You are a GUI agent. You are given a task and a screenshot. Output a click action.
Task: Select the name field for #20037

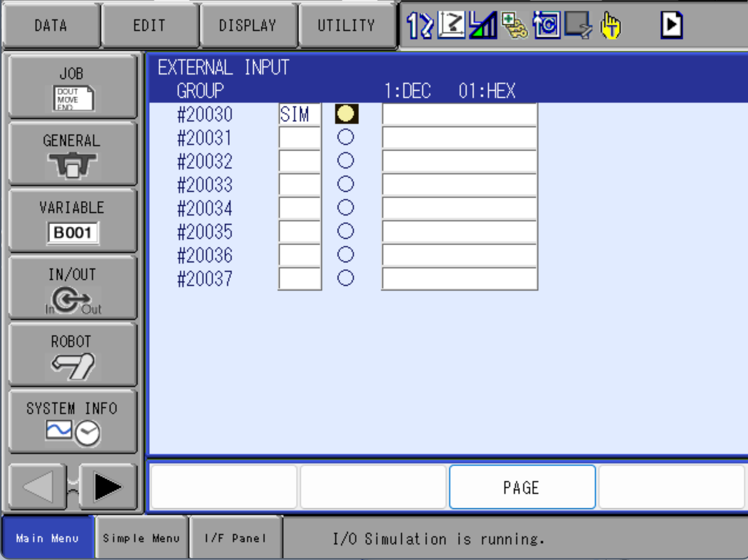460,279
